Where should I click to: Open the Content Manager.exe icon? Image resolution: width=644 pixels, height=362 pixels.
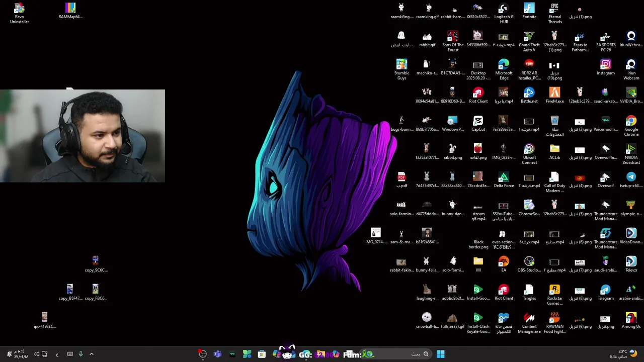point(529,323)
